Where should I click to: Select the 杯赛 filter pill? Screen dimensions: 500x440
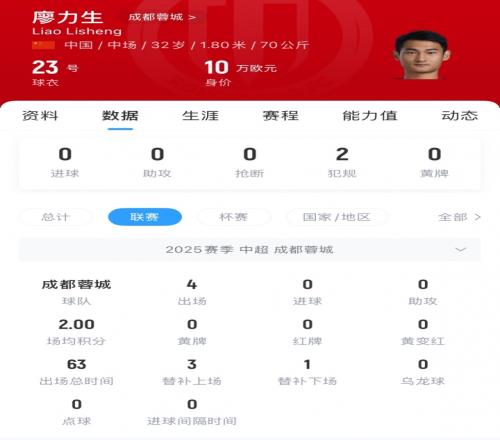(x=234, y=217)
